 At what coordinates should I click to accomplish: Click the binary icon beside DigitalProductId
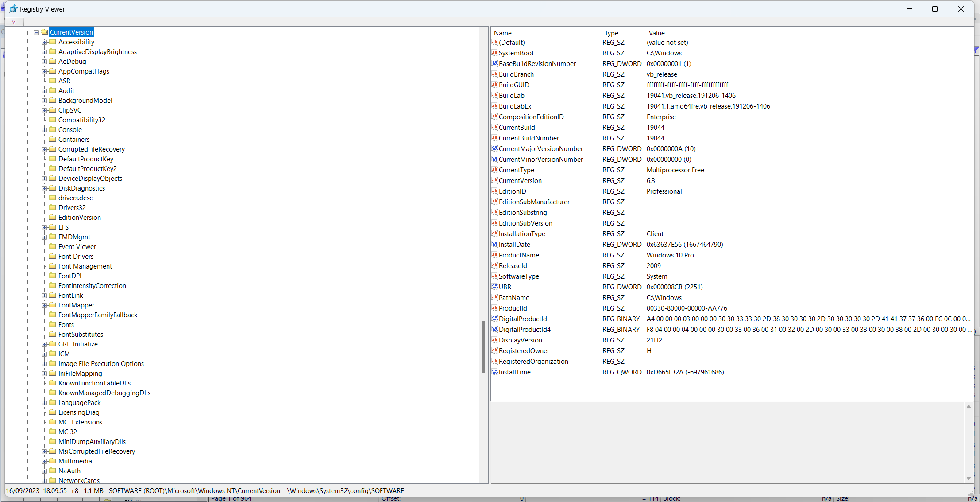click(495, 319)
